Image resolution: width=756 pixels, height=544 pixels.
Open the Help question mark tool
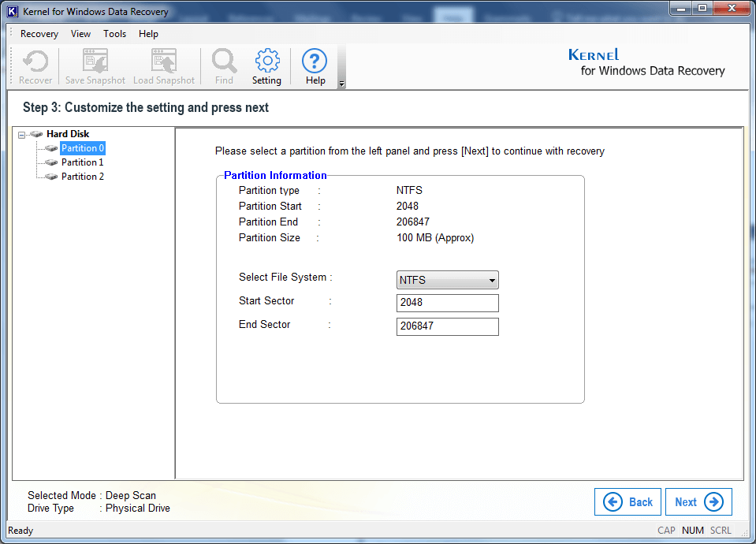point(315,66)
